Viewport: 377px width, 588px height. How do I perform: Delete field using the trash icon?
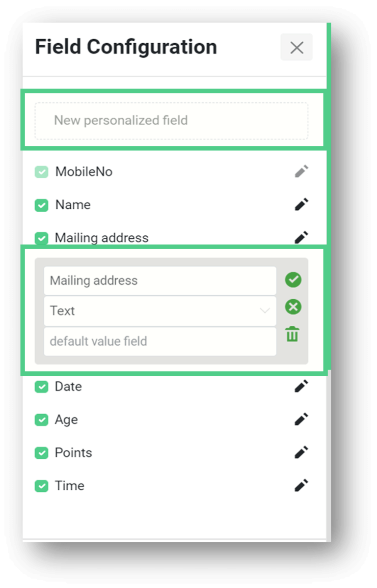[x=293, y=334]
